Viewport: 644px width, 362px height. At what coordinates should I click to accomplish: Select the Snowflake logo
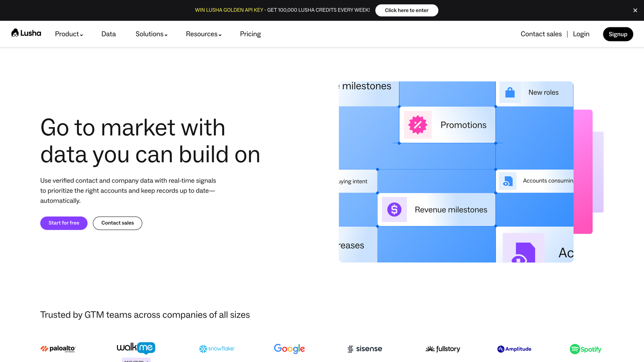(x=217, y=348)
